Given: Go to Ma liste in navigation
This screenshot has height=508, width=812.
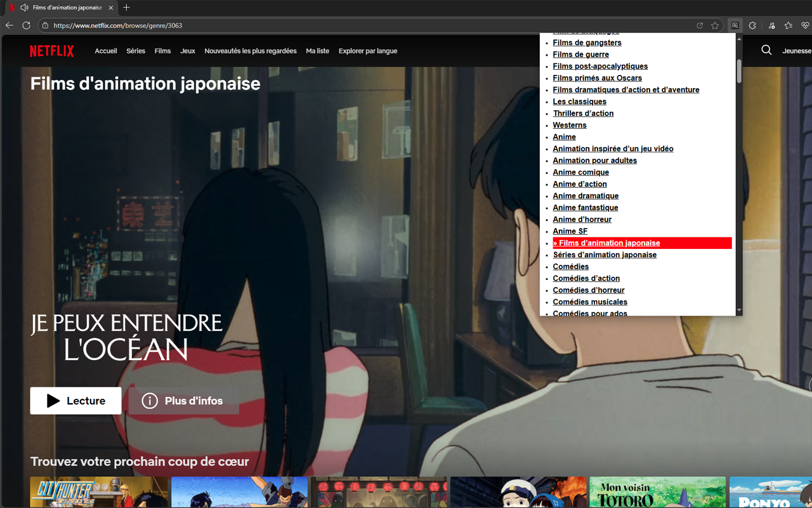Looking at the screenshot, I should point(317,51).
